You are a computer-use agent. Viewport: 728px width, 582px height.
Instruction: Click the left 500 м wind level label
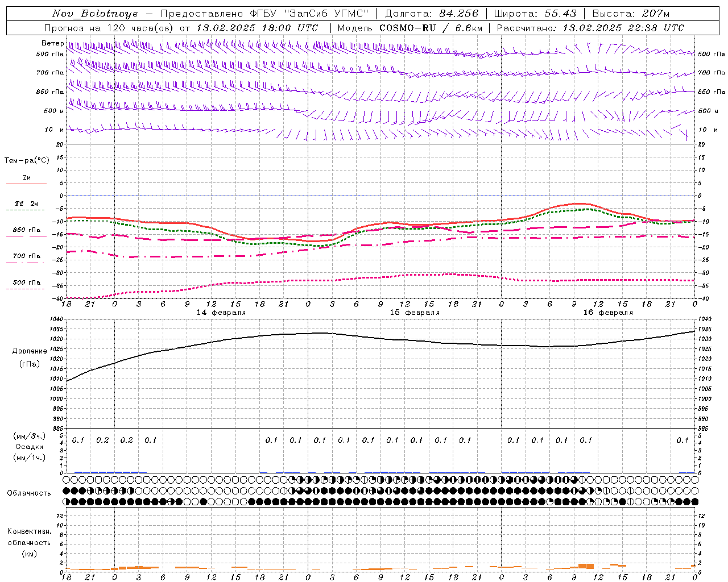point(53,111)
